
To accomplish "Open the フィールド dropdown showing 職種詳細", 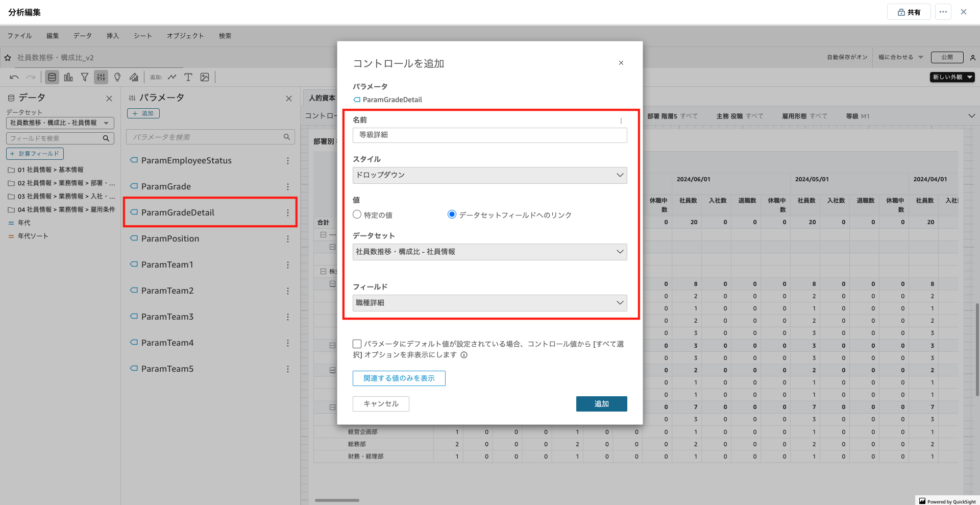I will click(x=489, y=303).
